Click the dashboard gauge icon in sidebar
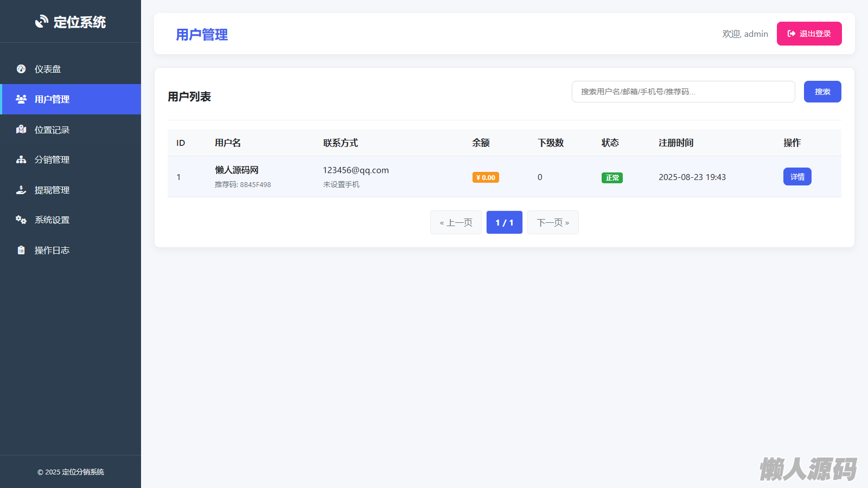Viewport: 868px width, 488px height. pos(21,69)
